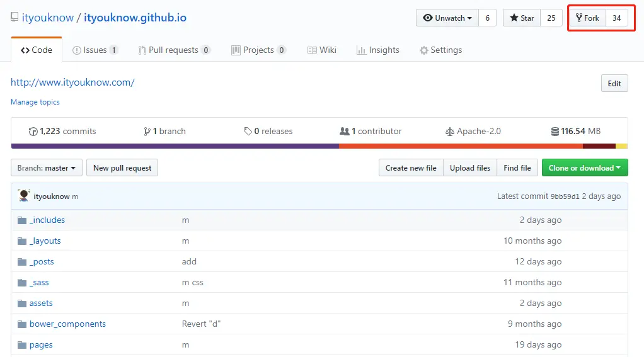
Task: Click the Edit description button
Action: pos(614,83)
